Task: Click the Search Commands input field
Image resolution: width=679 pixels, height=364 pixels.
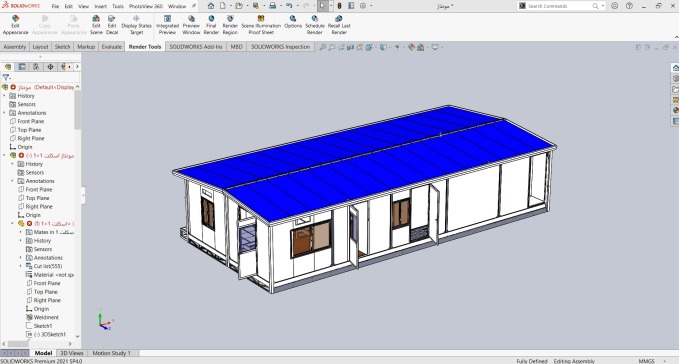Action: pos(559,6)
